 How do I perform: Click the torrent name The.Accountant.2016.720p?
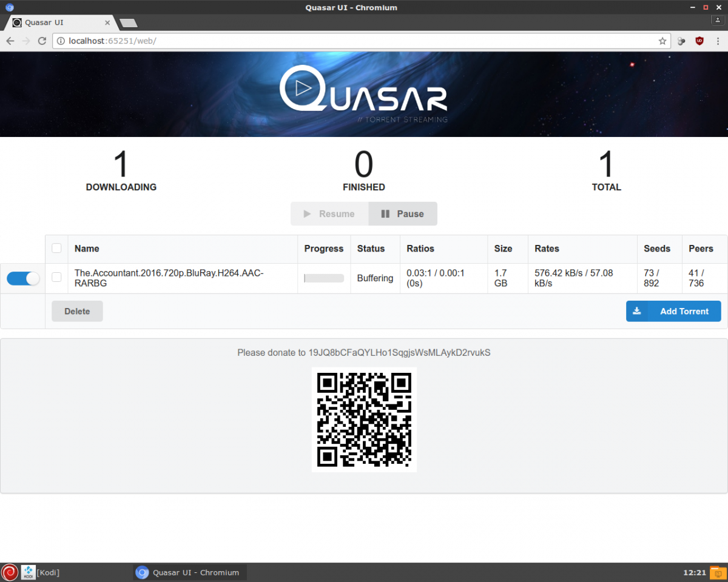click(169, 278)
